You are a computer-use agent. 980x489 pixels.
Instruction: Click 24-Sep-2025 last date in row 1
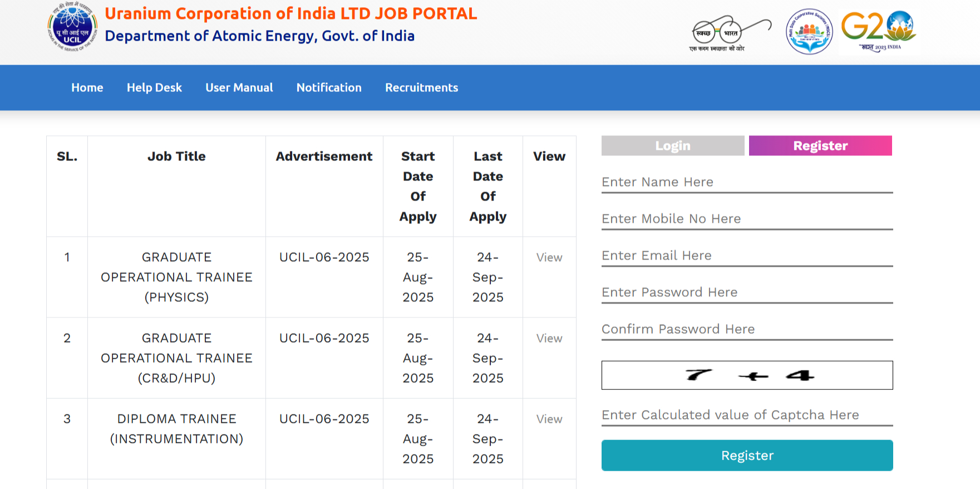point(488,277)
